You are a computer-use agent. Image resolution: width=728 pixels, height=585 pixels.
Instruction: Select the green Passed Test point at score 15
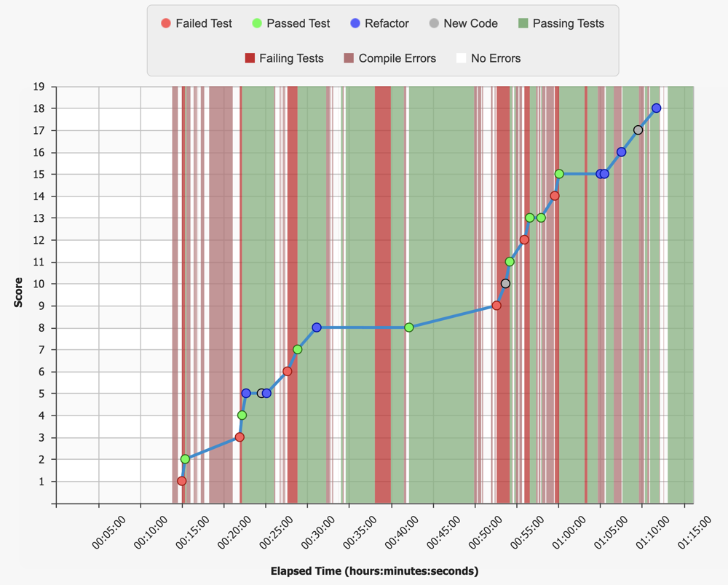coord(559,174)
